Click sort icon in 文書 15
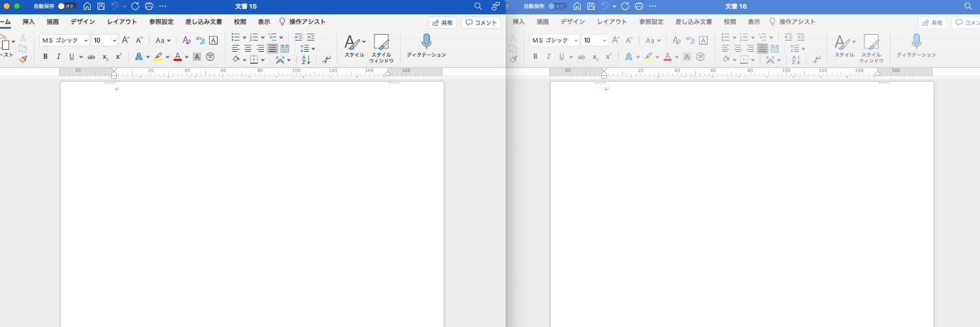Screen dimensions: 980x327 [306, 60]
